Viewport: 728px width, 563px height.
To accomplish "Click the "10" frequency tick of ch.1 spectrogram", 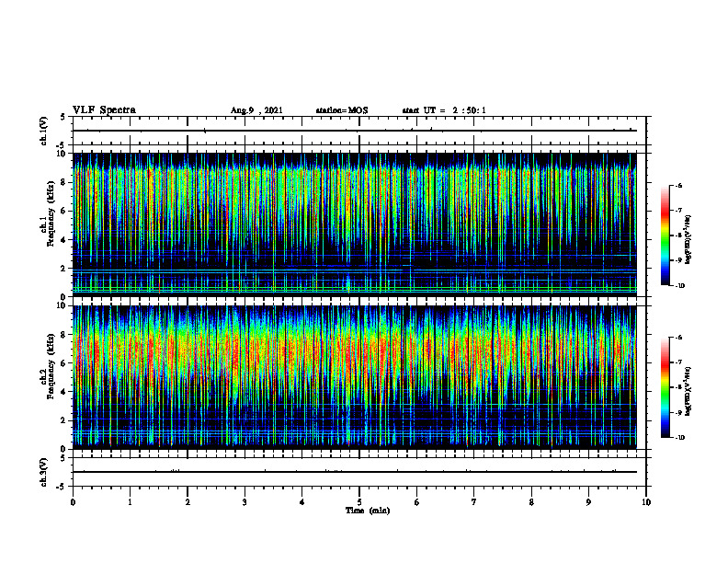I will point(62,154).
